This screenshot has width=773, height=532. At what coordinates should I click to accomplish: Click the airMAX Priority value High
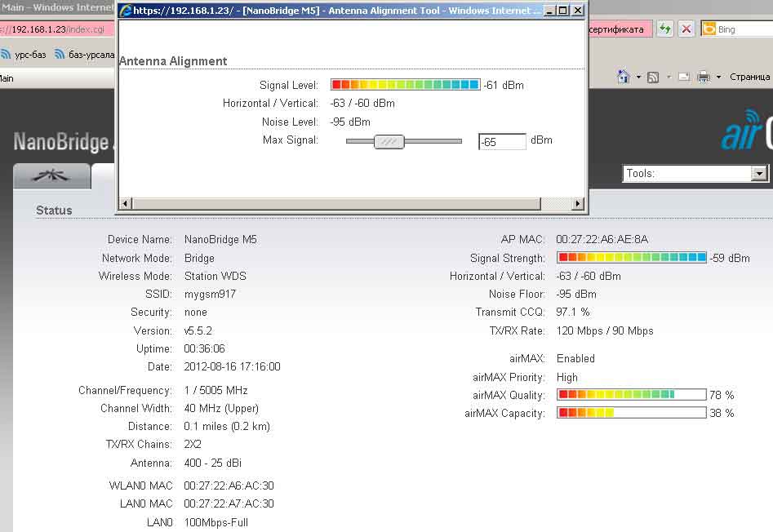point(567,377)
